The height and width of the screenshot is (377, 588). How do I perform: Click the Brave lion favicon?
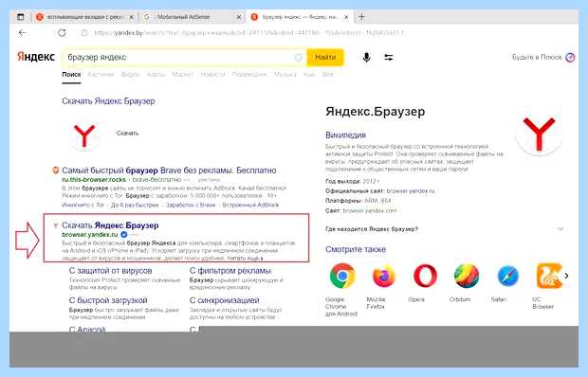[56, 171]
